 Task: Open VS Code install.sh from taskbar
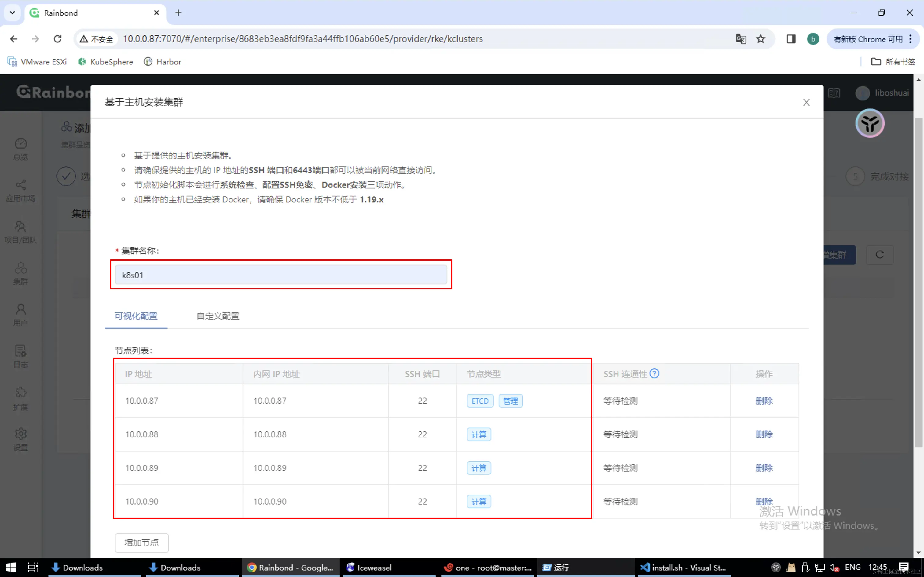684,568
